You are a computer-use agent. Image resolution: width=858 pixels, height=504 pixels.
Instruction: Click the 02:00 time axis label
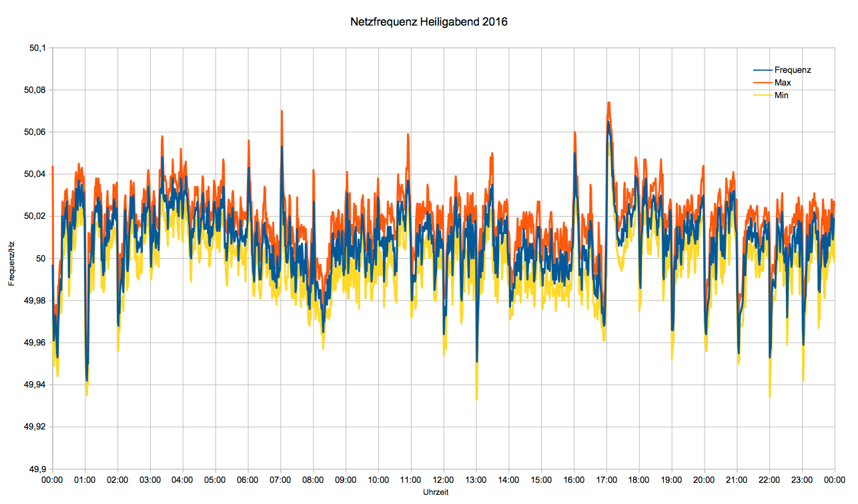click(x=117, y=479)
